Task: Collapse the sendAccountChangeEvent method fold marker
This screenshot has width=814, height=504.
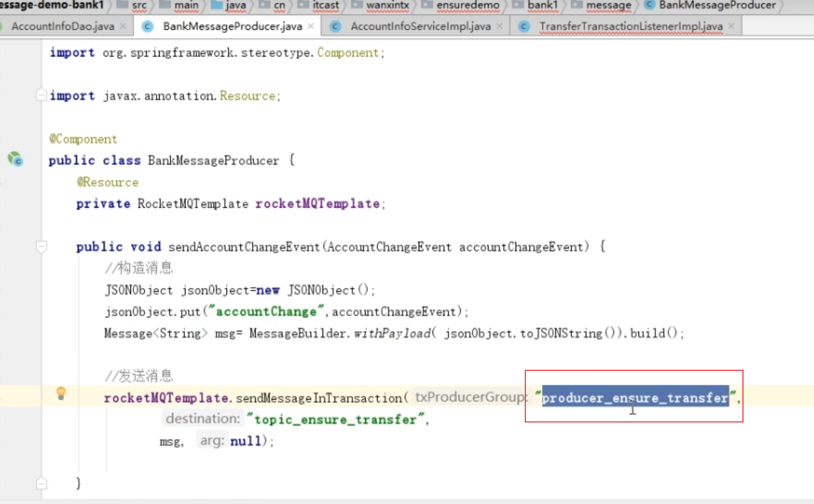Action: tap(41, 246)
